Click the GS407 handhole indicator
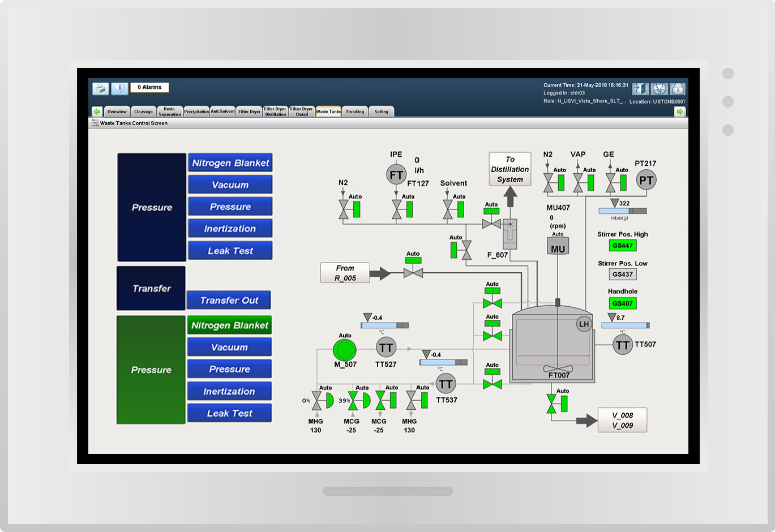The height and width of the screenshot is (532, 775). coord(623,303)
